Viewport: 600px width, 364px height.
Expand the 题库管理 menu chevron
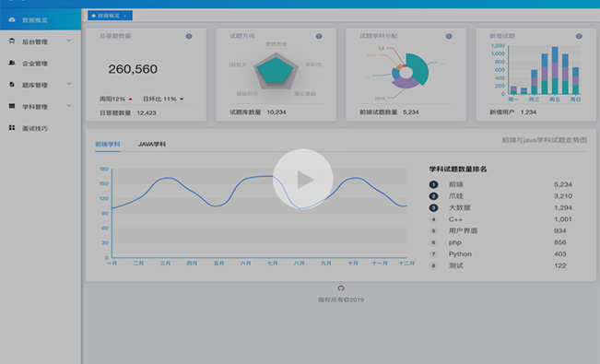[x=69, y=84]
